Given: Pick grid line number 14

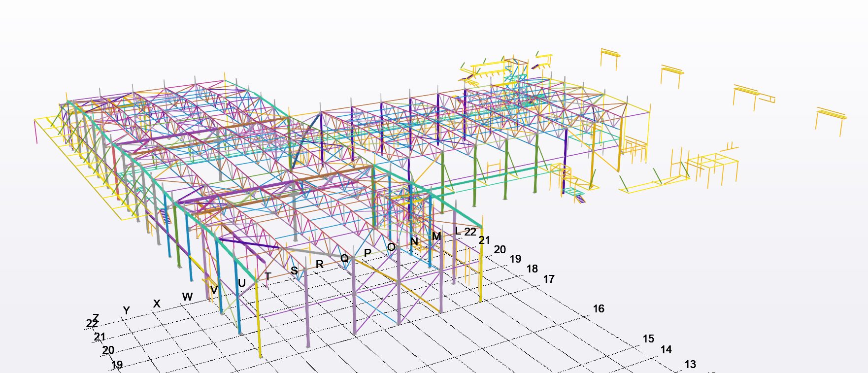Looking at the screenshot, I should pos(666,349).
